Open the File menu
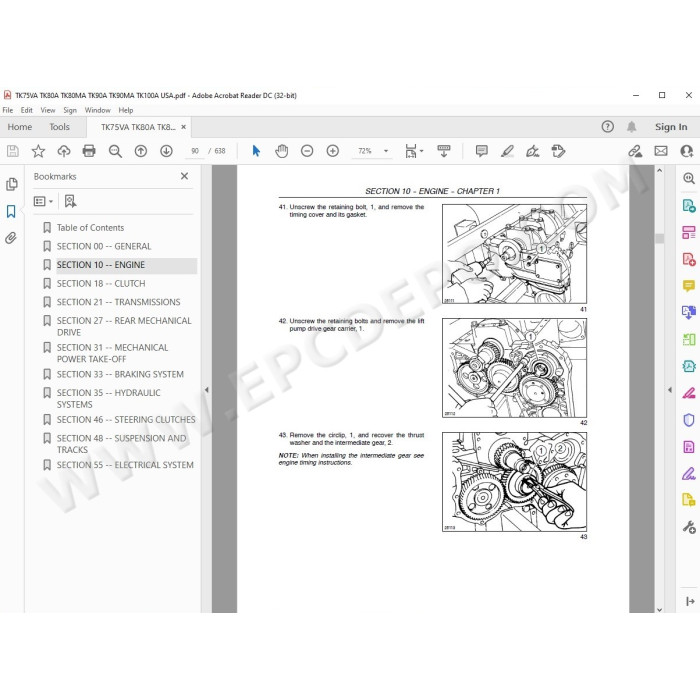 point(8,110)
